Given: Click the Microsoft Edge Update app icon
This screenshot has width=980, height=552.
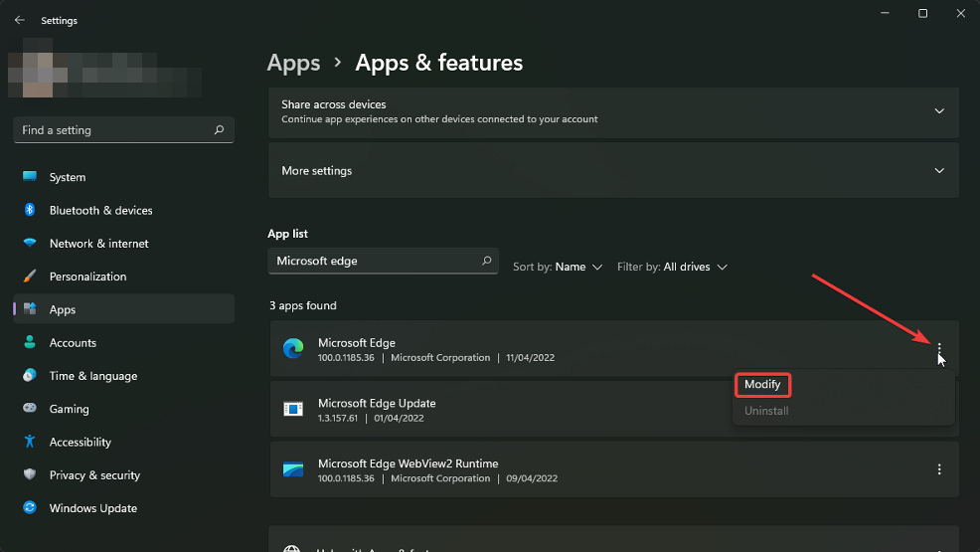Looking at the screenshot, I should pyautogui.click(x=292, y=410).
